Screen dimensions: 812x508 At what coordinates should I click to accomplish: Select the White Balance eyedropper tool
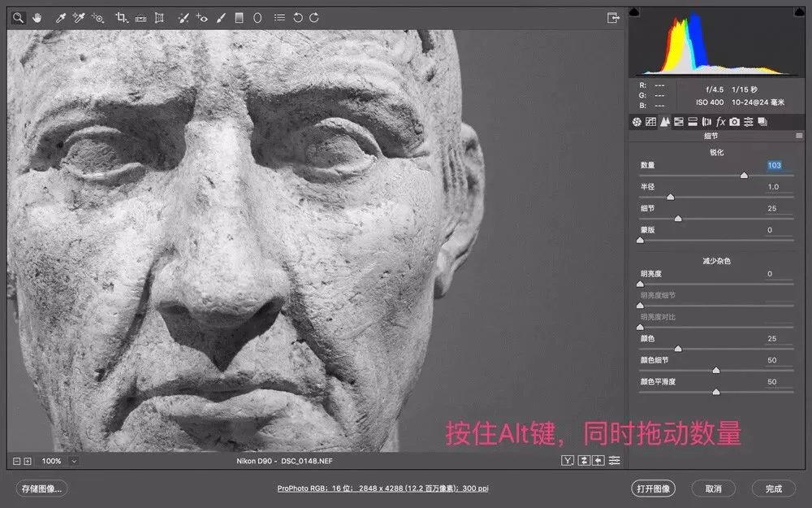[60, 18]
